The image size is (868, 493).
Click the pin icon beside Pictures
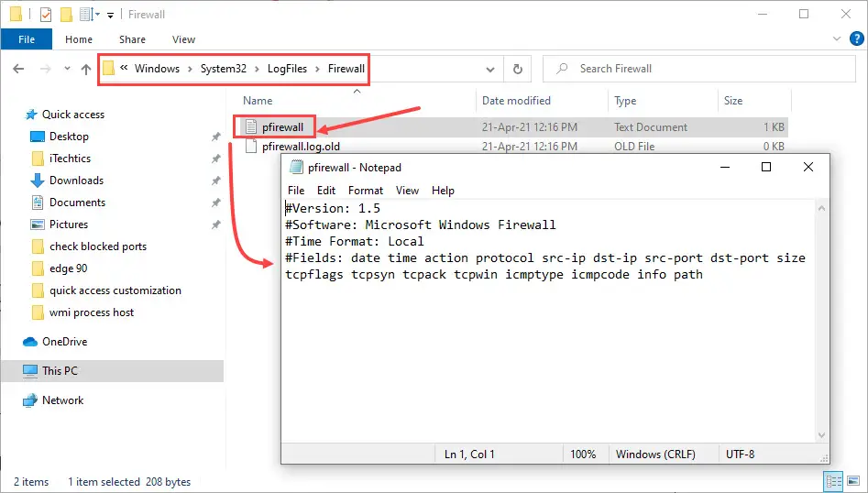tap(216, 225)
